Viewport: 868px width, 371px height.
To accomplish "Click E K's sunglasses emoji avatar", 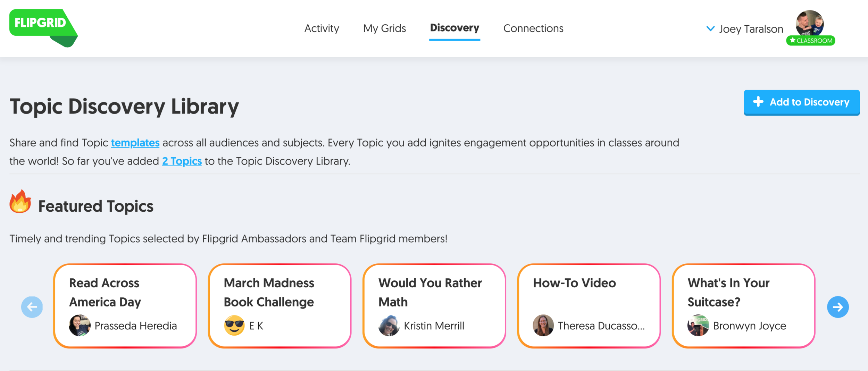I will (x=234, y=325).
